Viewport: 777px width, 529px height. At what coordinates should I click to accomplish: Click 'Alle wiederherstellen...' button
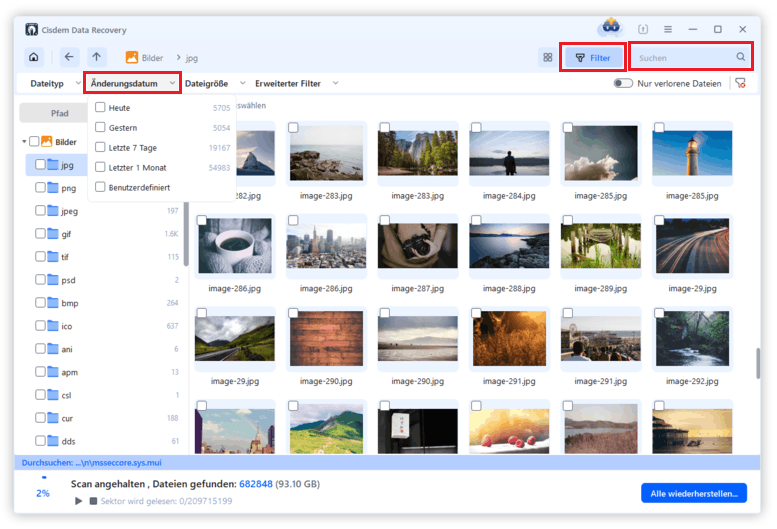(x=693, y=493)
